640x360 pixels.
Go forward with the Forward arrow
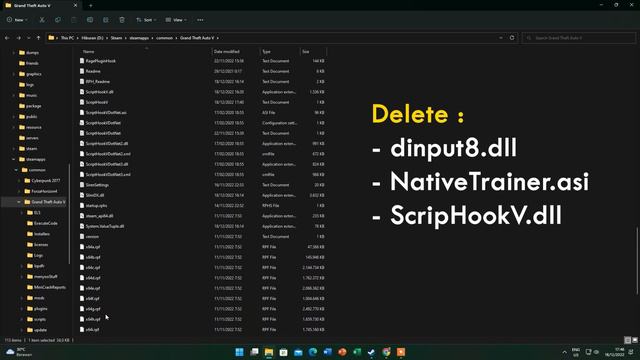[18, 38]
